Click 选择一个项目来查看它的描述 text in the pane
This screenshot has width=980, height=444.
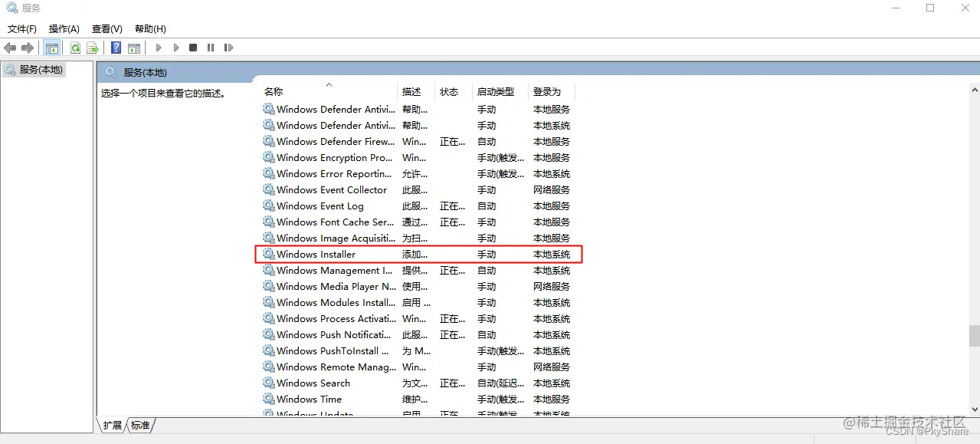162,93
